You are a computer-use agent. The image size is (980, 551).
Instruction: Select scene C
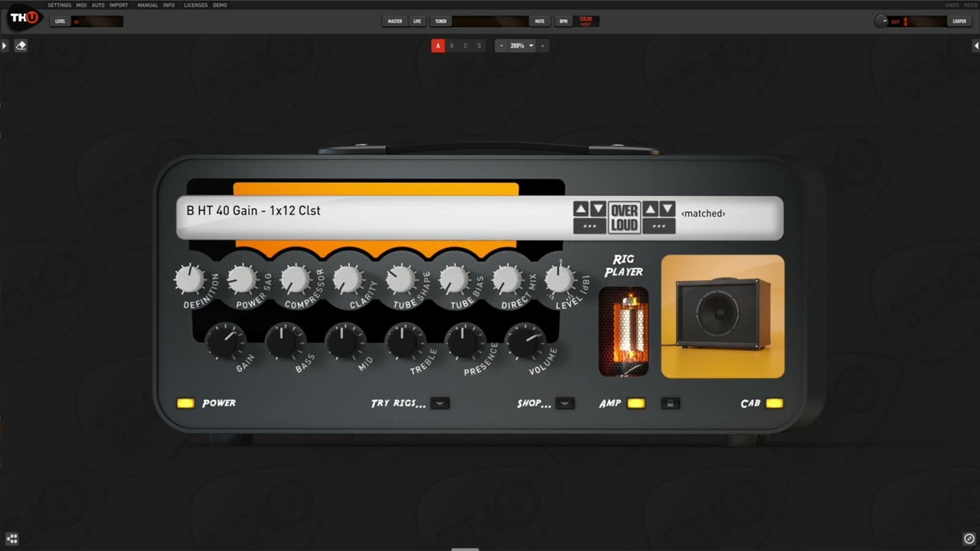coord(465,46)
